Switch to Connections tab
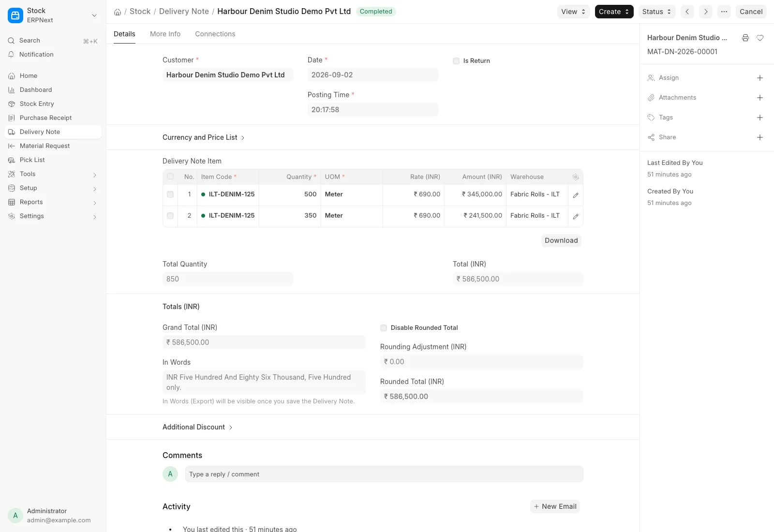Image resolution: width=774 pixels, height=532 pixels. click(215, 34)
